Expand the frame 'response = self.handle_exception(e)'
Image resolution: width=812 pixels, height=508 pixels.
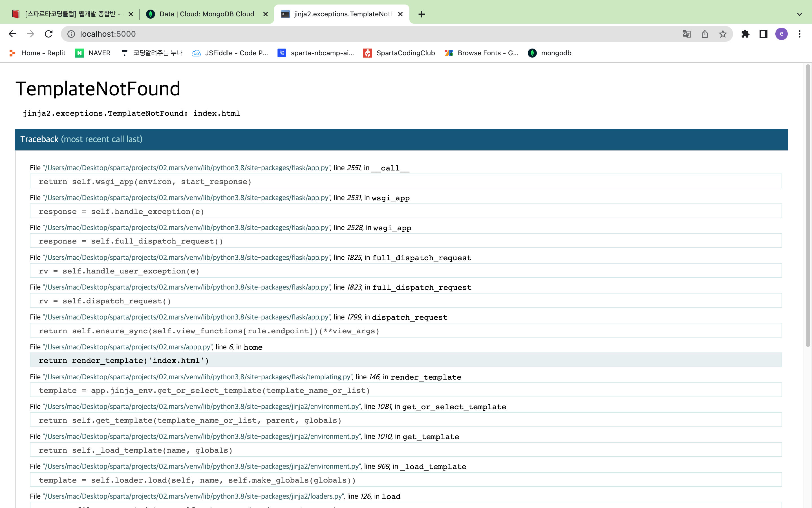(x=406, y=211)
